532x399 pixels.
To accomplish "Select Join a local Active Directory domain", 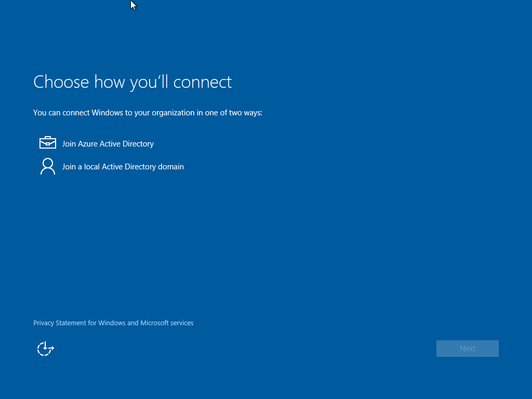I will pos(123,167).
